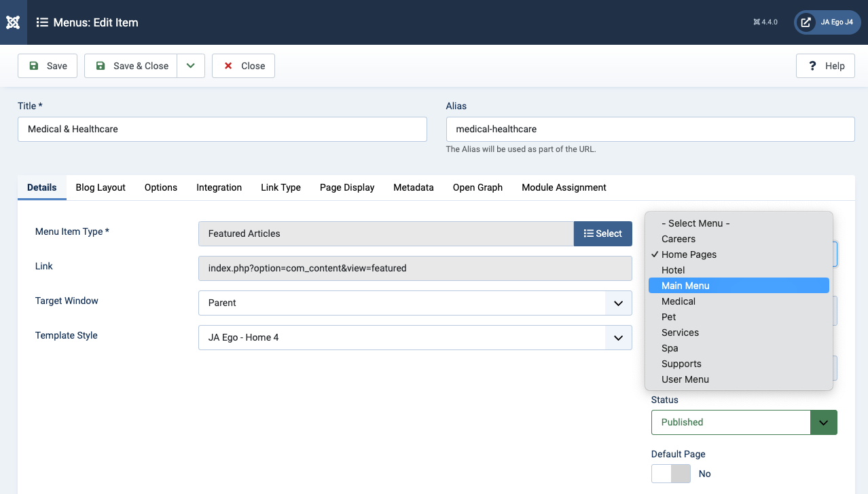Screen dimensions: 868x494
Task: Open the Target Window dropdown
Action: (414, 303)
